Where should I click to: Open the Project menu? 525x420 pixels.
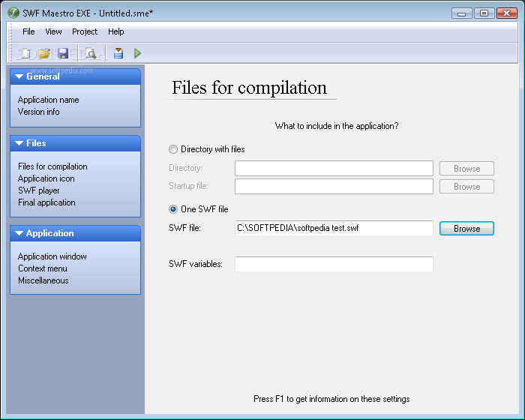[85, 31]
